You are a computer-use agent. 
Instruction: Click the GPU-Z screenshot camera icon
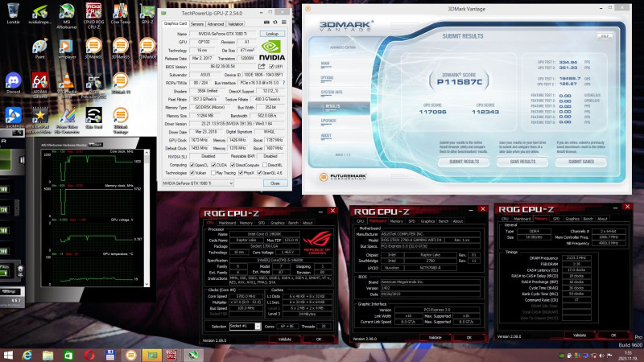[266, 23]
